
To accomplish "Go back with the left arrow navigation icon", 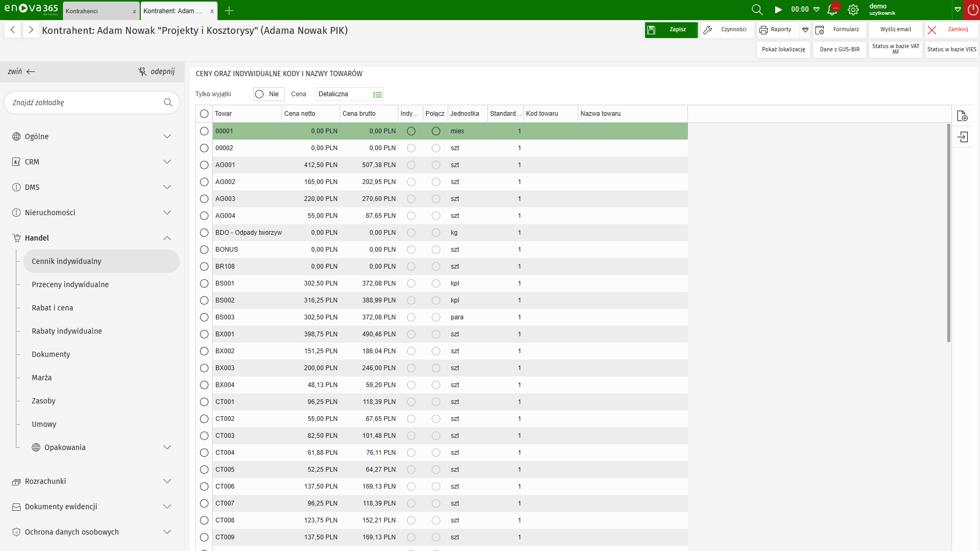I will tap(13, 30).
